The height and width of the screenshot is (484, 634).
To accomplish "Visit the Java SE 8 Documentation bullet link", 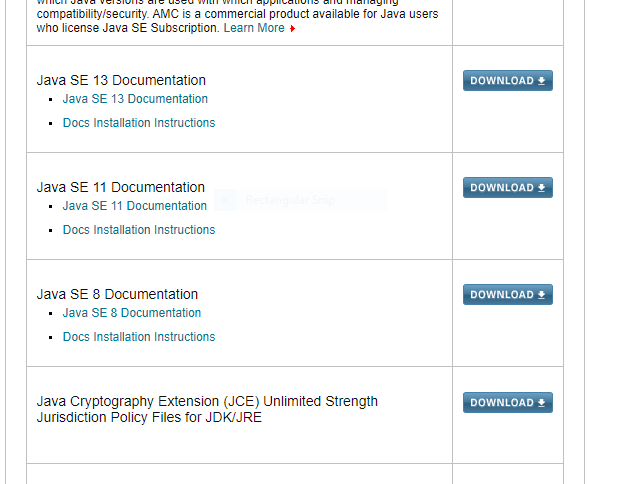I will tap(131, 313).
